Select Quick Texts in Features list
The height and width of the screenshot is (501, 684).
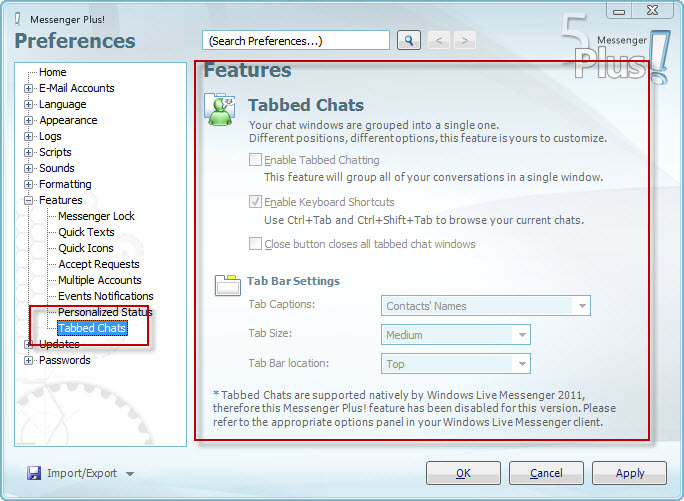click(86, 232)
